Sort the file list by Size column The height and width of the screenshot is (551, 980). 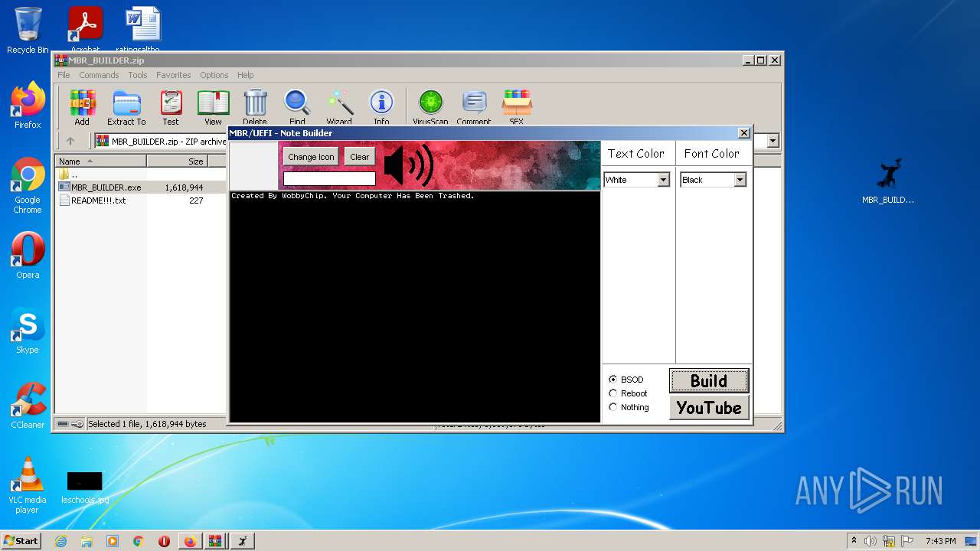177,161
